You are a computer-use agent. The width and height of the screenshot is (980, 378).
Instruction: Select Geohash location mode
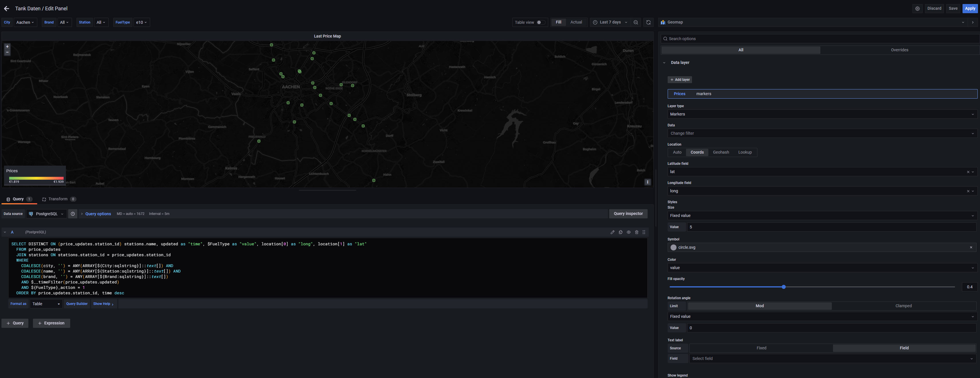(x=721, y=152)
